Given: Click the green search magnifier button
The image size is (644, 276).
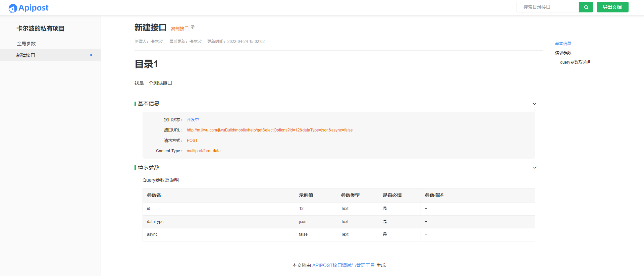Looking at the screenshot, I should (x=586, y=7).
